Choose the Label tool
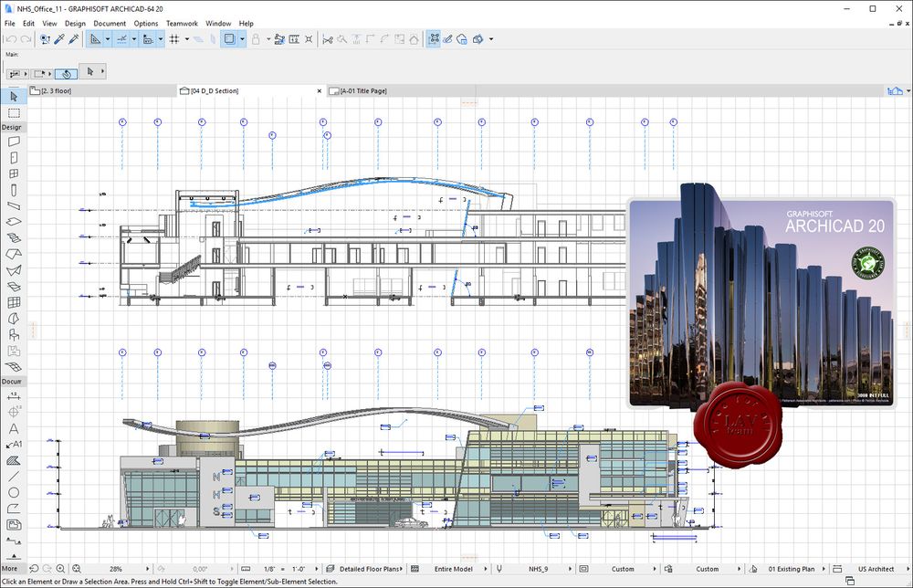 point(14,445)
